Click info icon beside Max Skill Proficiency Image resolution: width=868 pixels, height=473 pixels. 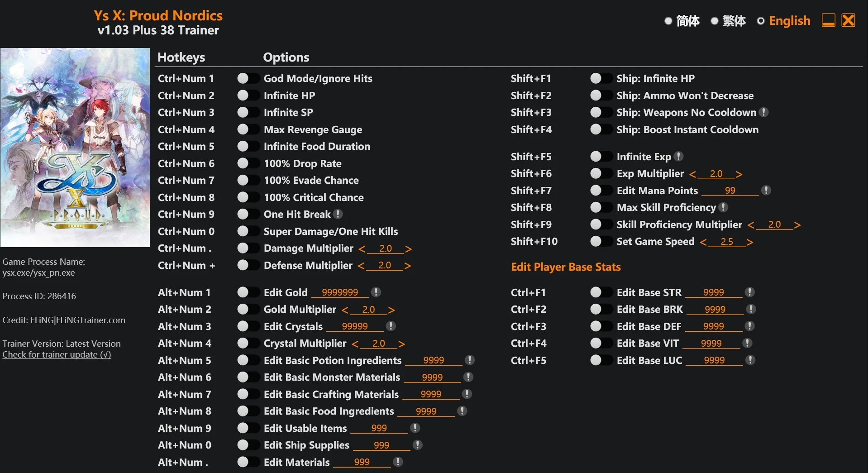tap(724, 207)
